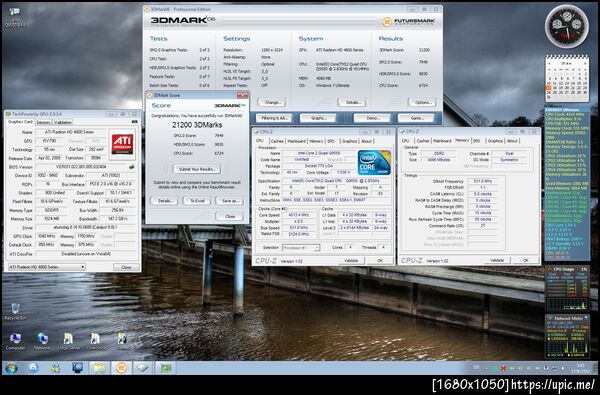Screen dimensions: 600x395
Task: Open the Network desktop icon
Action: 42,341
